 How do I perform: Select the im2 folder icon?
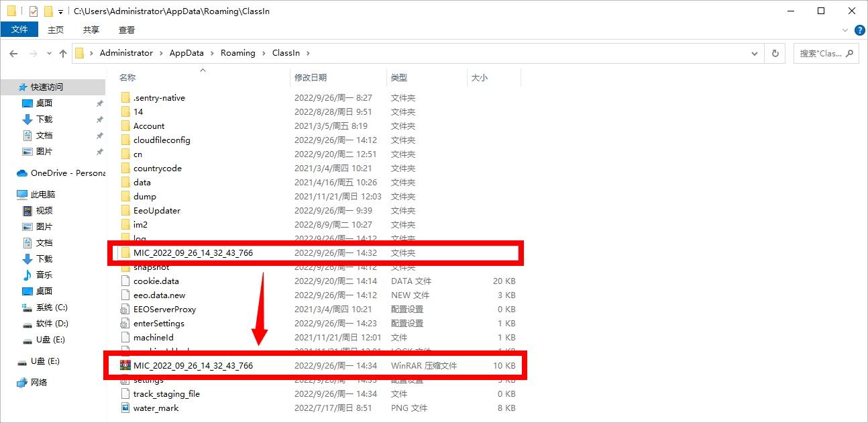pyautogui.click(x=125, y=224)
